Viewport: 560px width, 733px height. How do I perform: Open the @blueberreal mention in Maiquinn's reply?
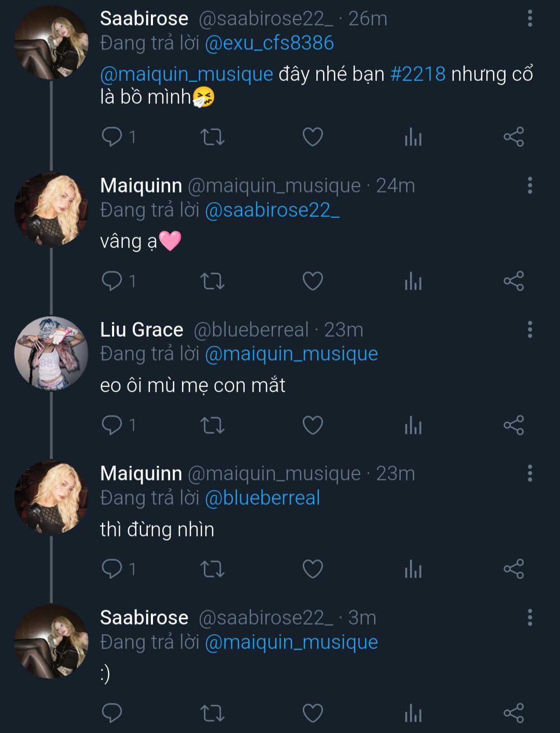click(262, 498)
